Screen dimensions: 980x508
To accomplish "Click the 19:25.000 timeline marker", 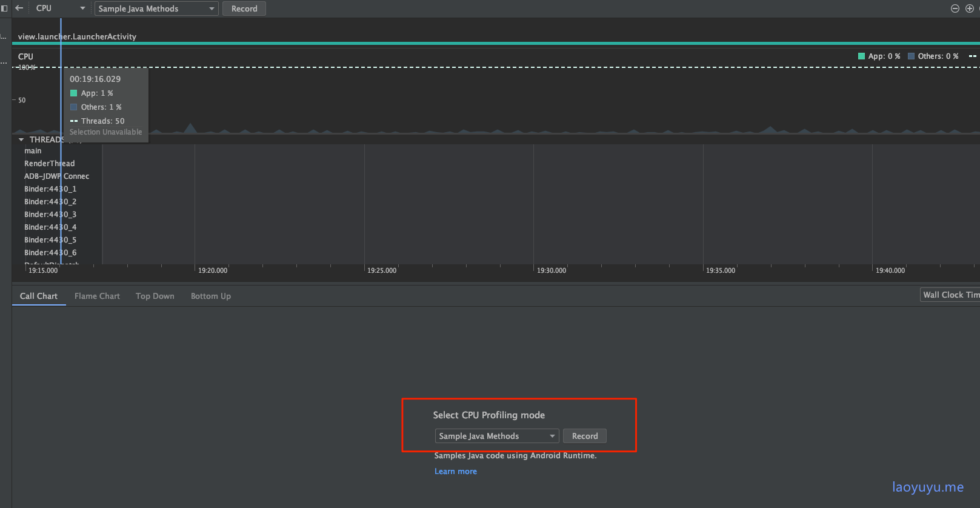I will click(x=382, y=270).
